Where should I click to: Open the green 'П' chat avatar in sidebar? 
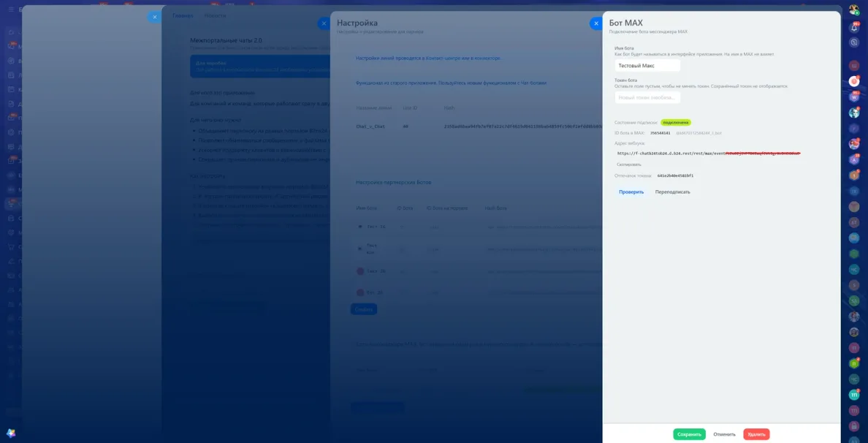click(854, 364)
